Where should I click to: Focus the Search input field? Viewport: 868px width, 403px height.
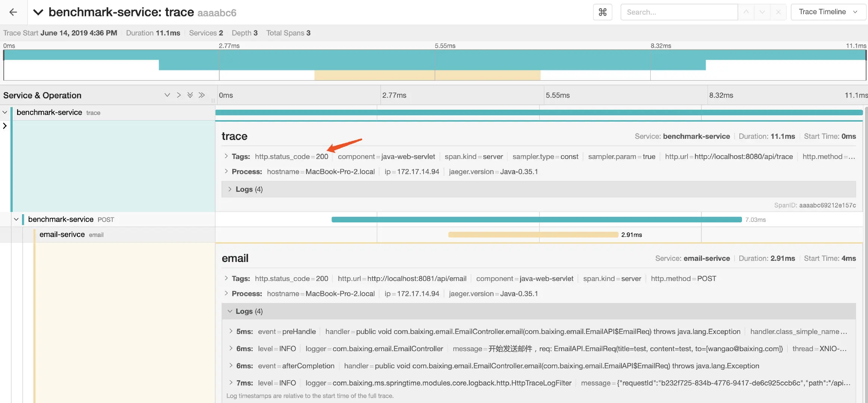(679, 12)
